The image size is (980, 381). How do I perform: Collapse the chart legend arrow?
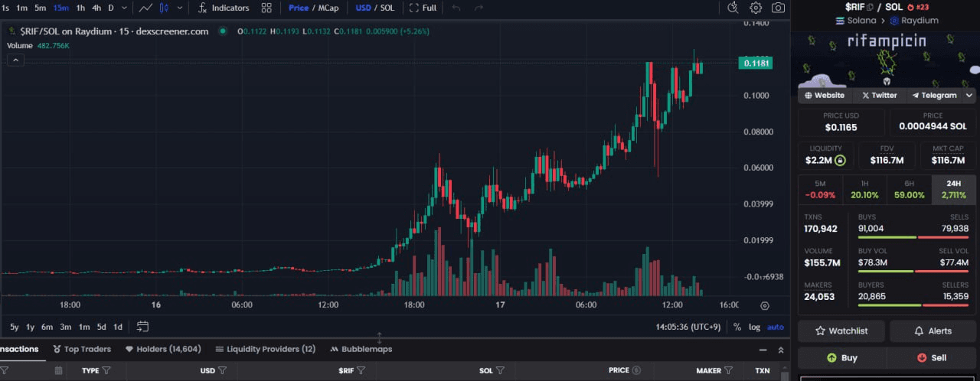(x=15, y=60)
